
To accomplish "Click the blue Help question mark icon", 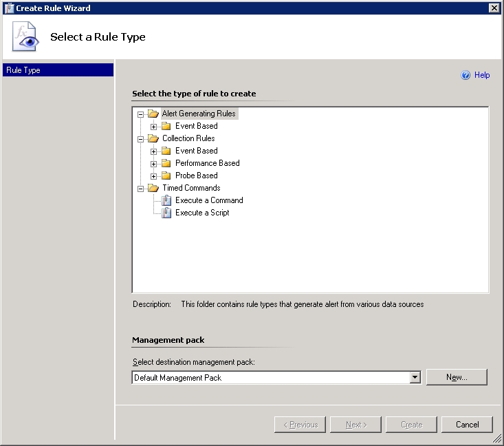I will [x=465, y=75].
